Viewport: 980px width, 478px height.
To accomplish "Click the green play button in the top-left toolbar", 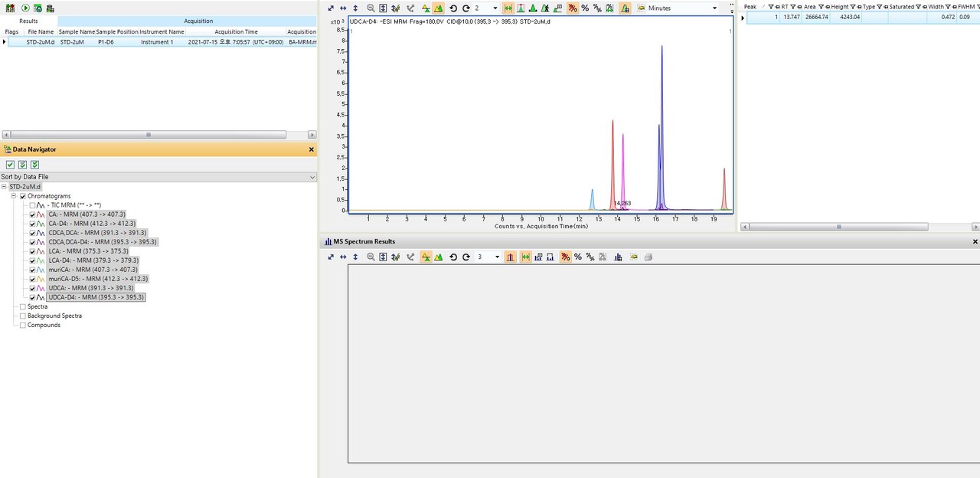I will coord(25,8).
